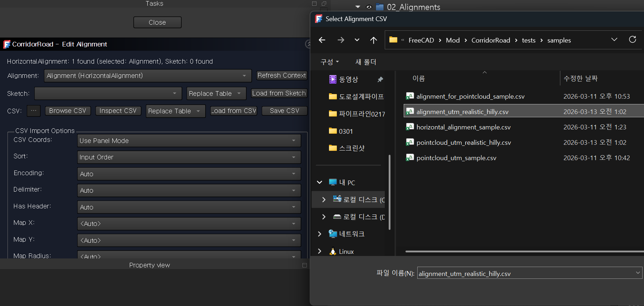The height and width of the screenshot is (306, 644).
Task: Expand 로컬 디스크 (D drive node
Action: 324,217
